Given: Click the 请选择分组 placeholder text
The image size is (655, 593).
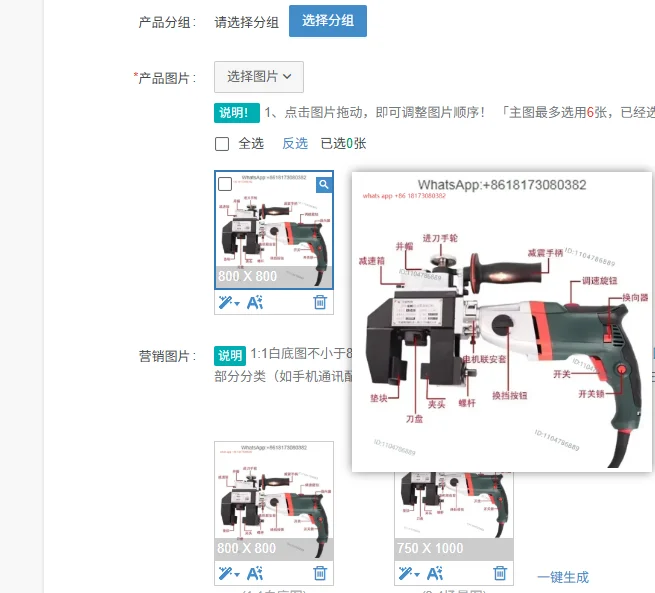Looking at the screenshot, I should click(246, 22).
